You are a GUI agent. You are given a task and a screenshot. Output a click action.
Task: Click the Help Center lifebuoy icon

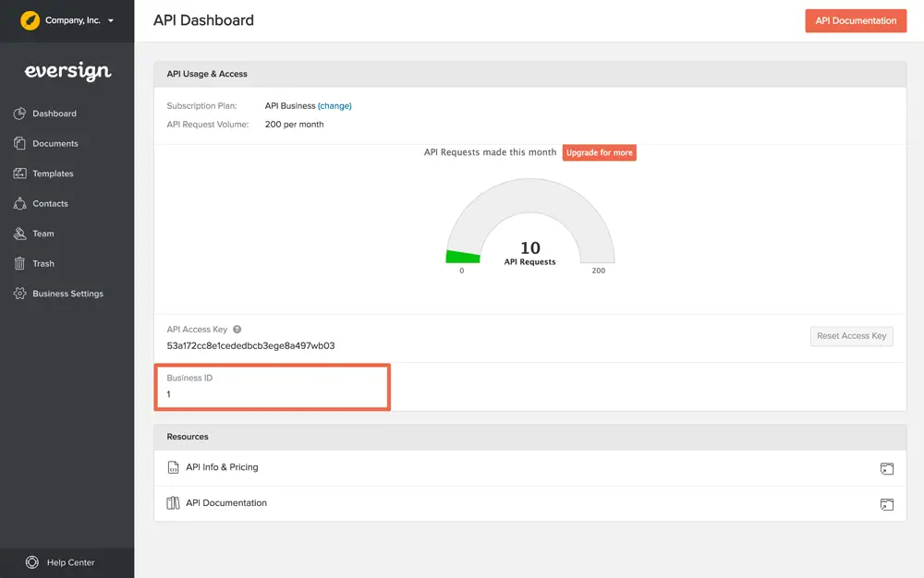click(32, 562)
